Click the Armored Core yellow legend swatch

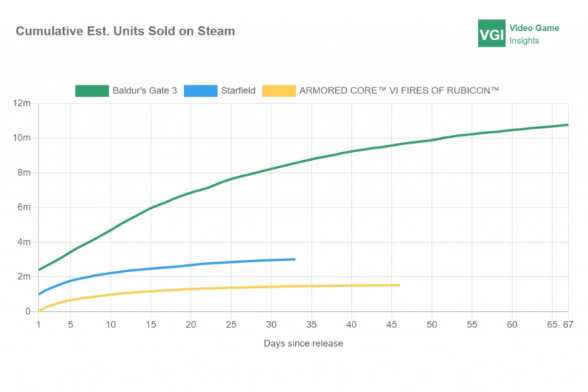tap(279, 90)
